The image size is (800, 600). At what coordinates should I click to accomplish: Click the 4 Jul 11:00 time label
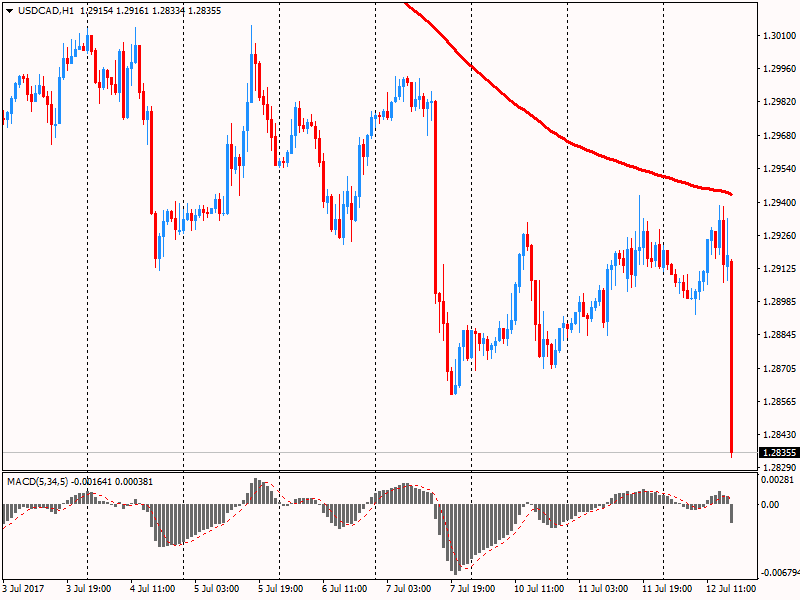tap(153, 589)
